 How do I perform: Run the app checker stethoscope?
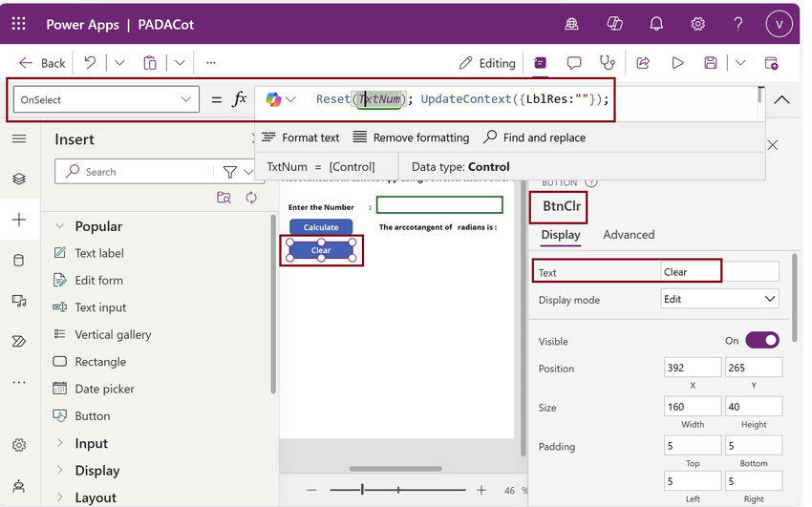pyautogui.click(x=607, y=63)
